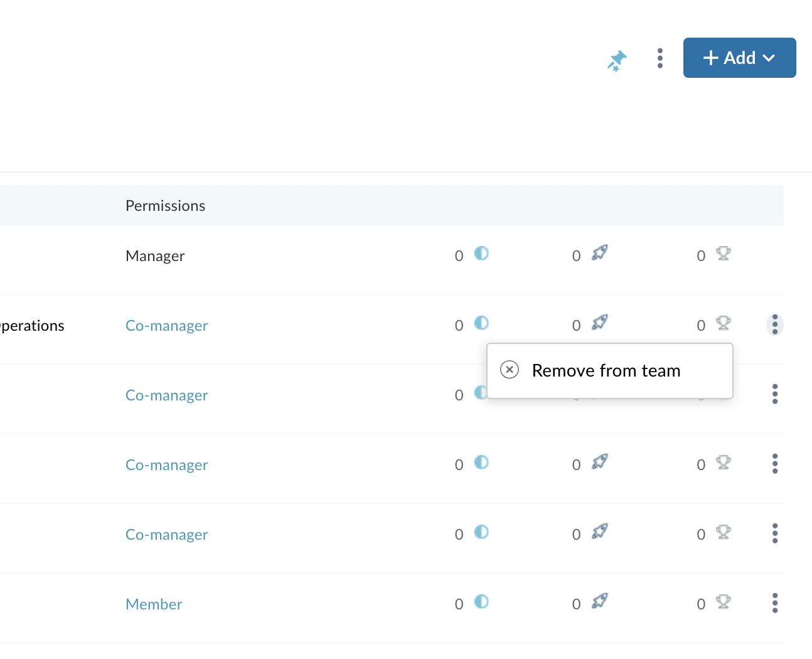Click the 0 count beside Manager row trophy
Viewport: 812px width, 659px height.
pos(701,256)
